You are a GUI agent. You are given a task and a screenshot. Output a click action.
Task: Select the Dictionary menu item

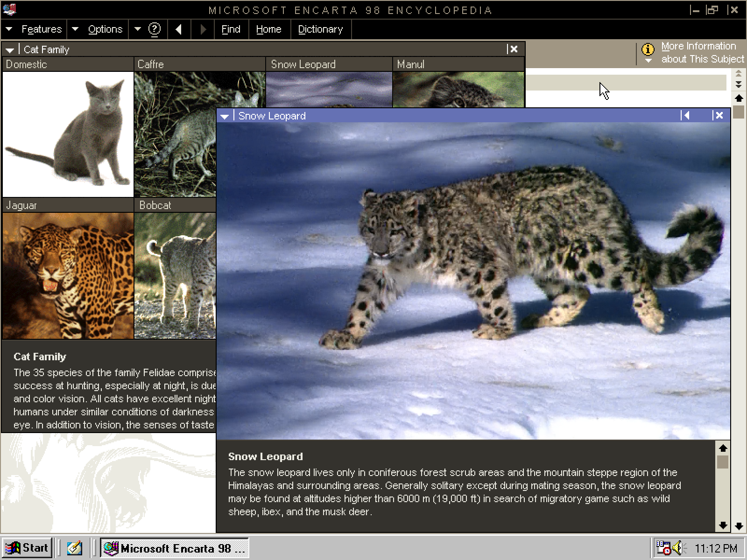[x=320, y=29]
